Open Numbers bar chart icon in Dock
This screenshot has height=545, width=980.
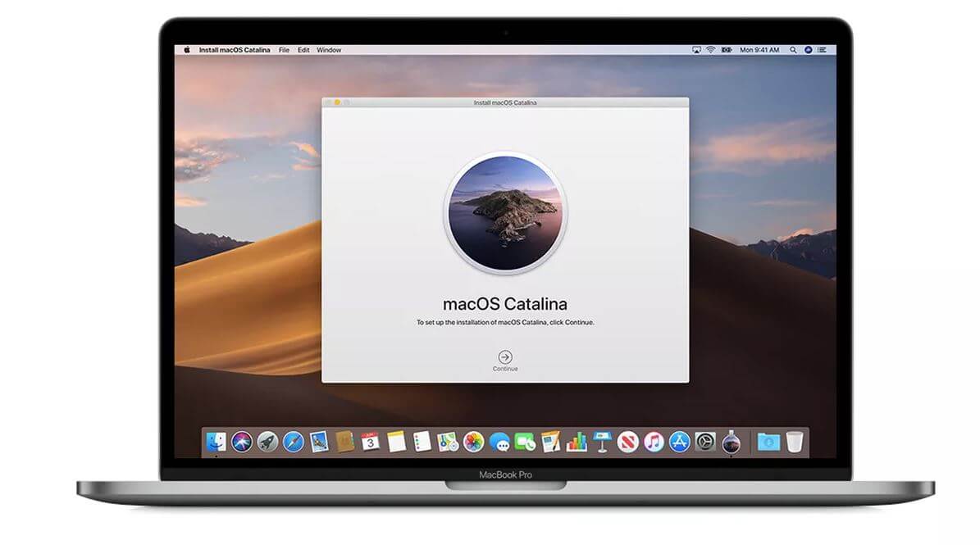(x=577, y=442)
